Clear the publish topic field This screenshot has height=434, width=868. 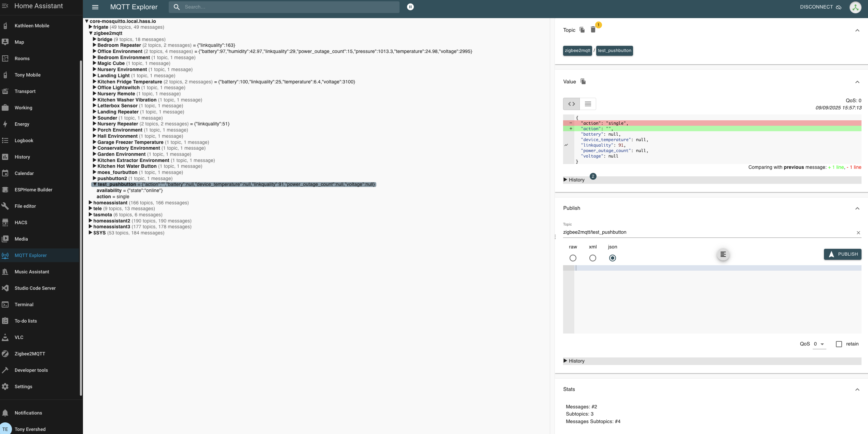pos(858,233)
